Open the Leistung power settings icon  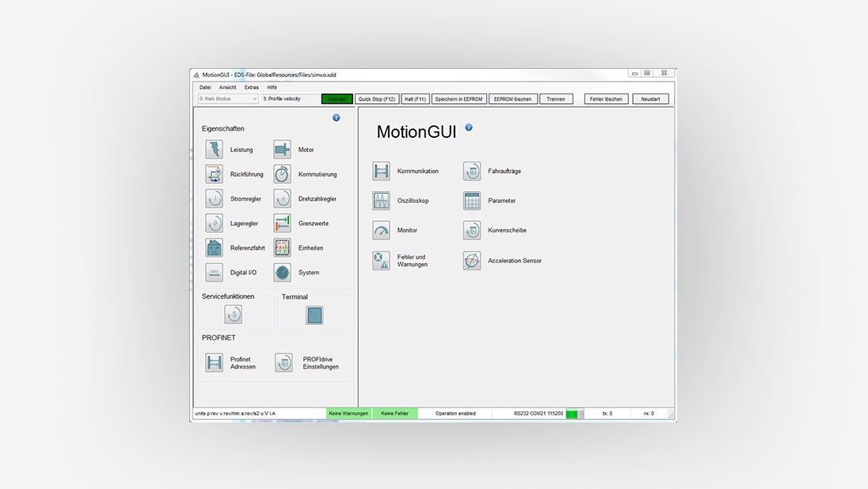215,150
